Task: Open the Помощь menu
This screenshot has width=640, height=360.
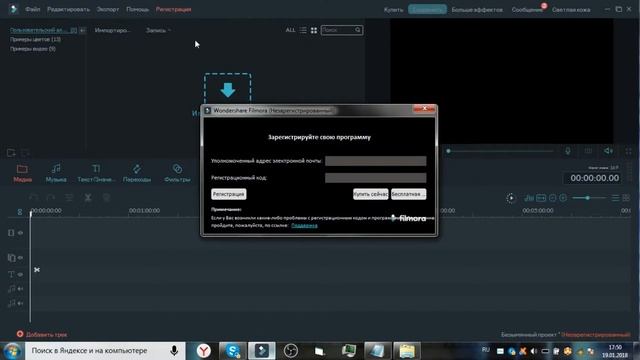Action: pyautogui.click(x=137, y=9)
